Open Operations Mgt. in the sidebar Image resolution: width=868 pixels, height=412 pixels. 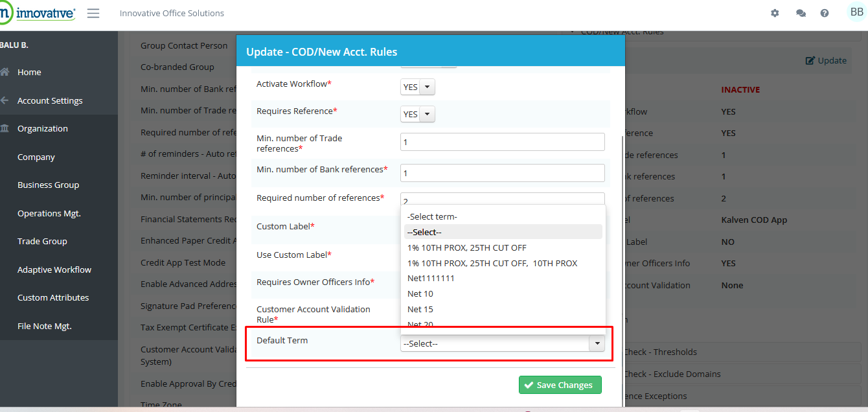tap(49, 213)
